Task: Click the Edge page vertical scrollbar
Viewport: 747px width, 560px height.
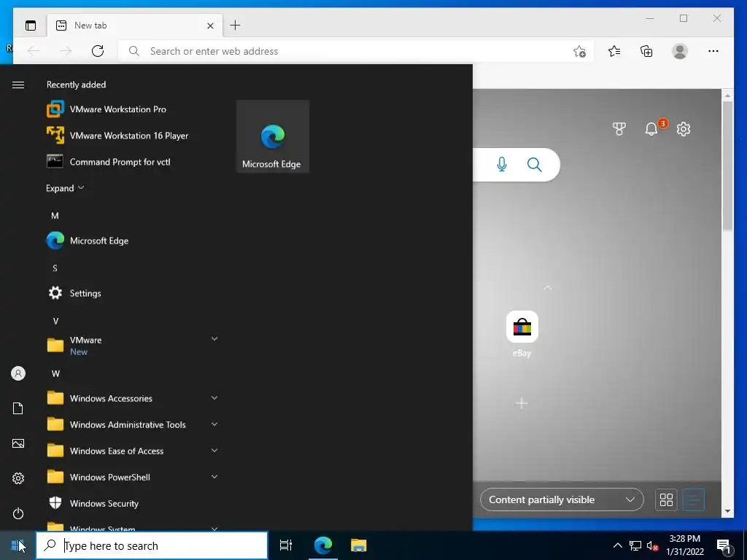Action: click(727, 165)
